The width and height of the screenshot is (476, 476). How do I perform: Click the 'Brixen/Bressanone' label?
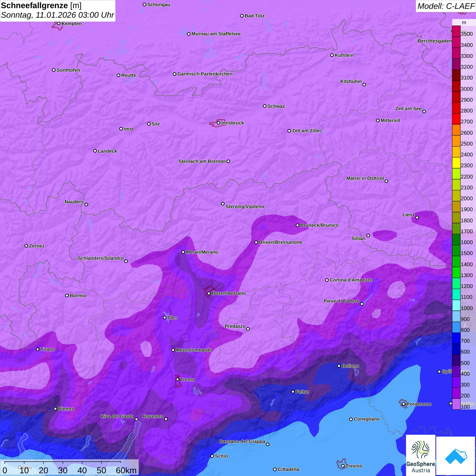pos(281,242)
